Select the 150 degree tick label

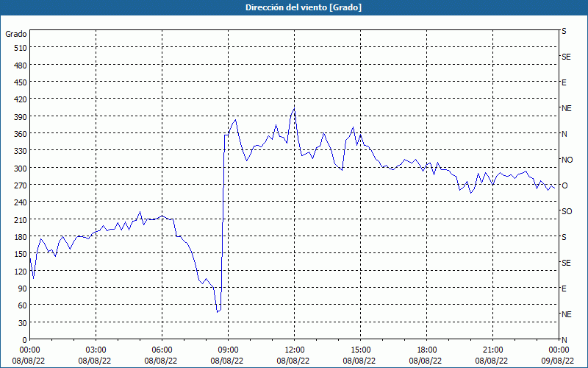(21, 254)
